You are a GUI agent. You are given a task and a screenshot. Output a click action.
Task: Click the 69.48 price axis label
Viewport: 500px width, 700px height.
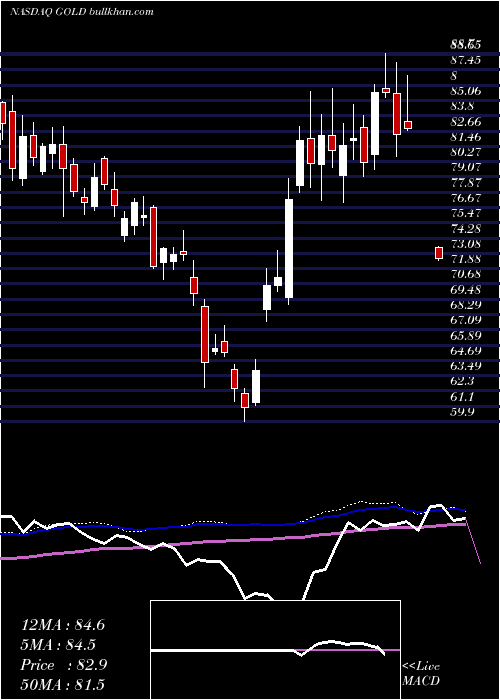(x=466, y=289)
